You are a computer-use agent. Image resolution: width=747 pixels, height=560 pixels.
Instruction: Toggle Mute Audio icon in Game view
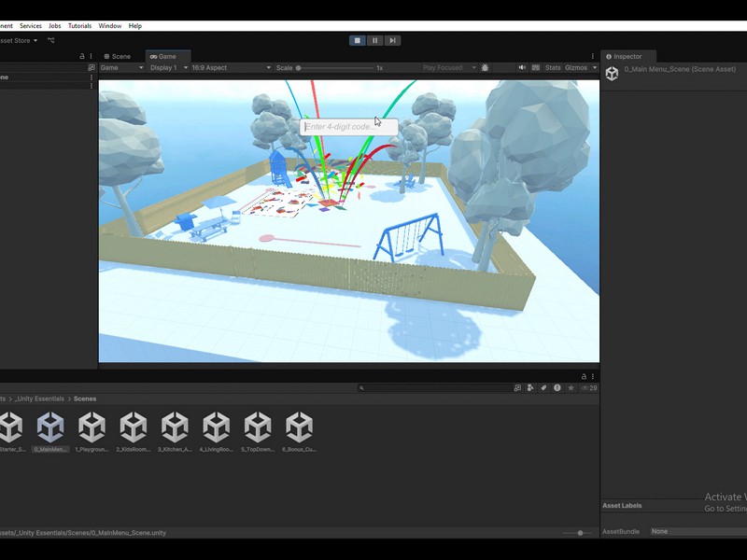coord(522,68)
